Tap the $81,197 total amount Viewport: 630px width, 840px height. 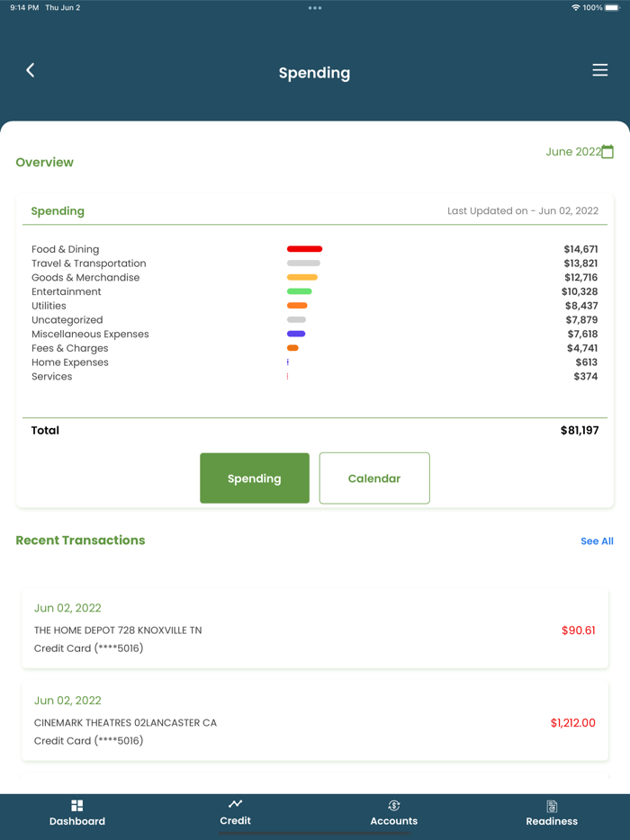(x=580, y=430)
